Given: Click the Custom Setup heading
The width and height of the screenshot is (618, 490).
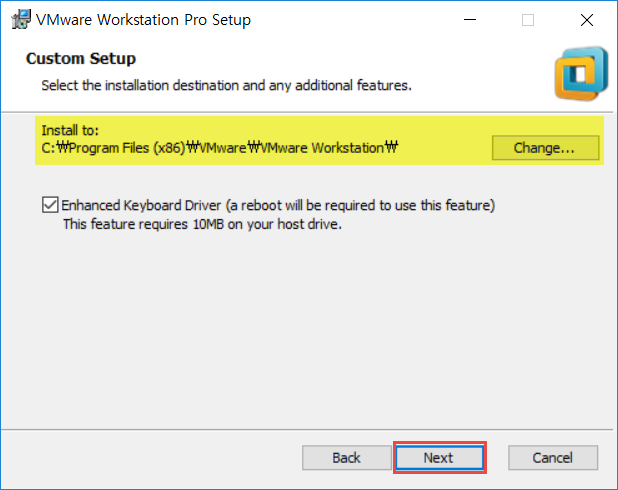Looking at the screenshot, I should tap(81, 58).
